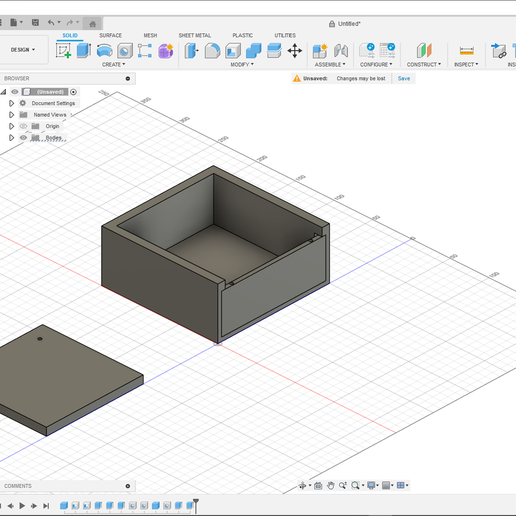516x516 pixels.
Task: Select the Extrude tool
Action: pos(84,51)
